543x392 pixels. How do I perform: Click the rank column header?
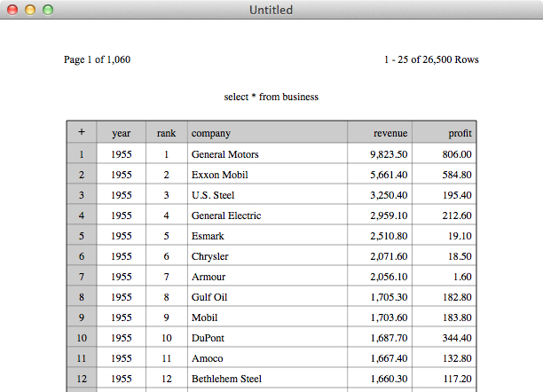pos(167,132)
